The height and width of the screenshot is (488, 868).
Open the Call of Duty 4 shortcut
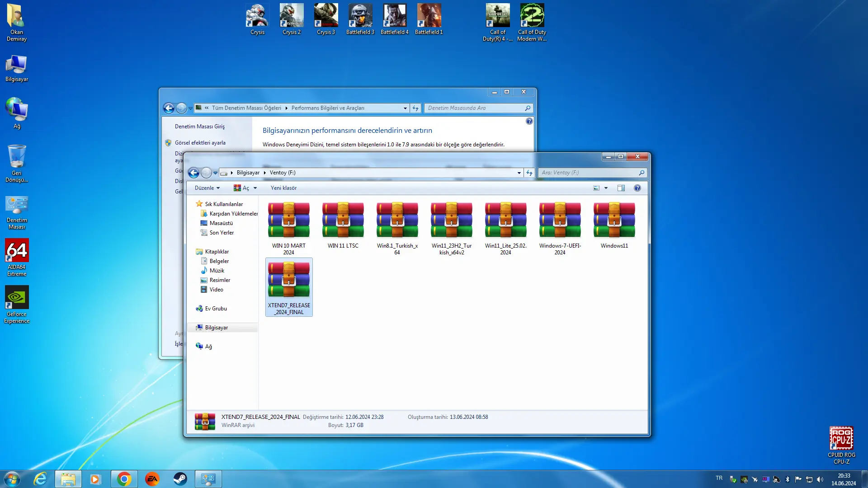click(x=498, y=23)
